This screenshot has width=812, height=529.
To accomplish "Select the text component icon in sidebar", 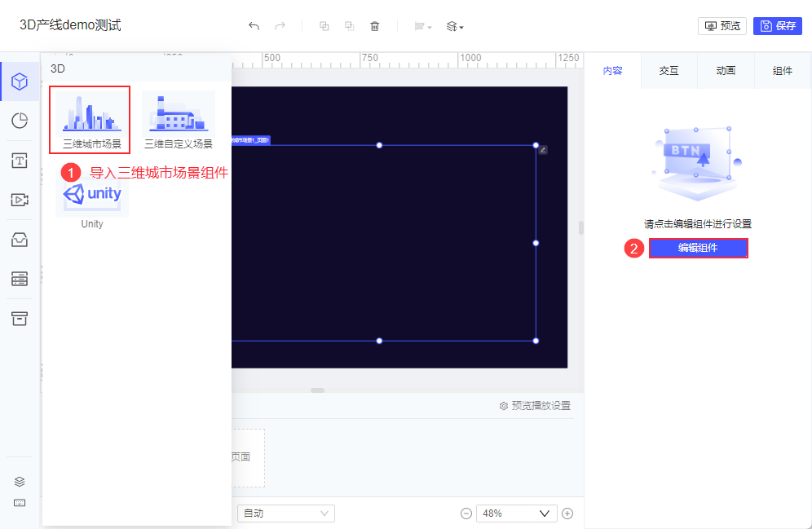I will tap(20, 161).
